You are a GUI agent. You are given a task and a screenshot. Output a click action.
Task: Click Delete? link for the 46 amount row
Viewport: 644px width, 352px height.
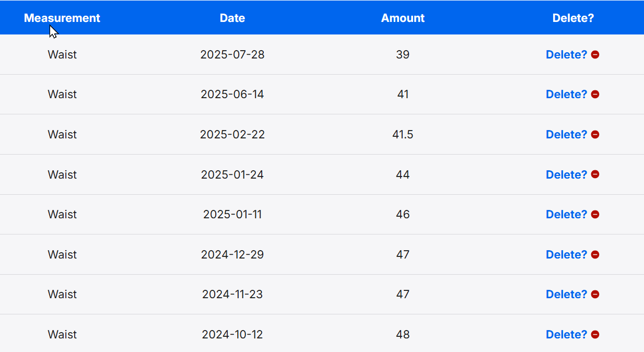pos(567,214)
